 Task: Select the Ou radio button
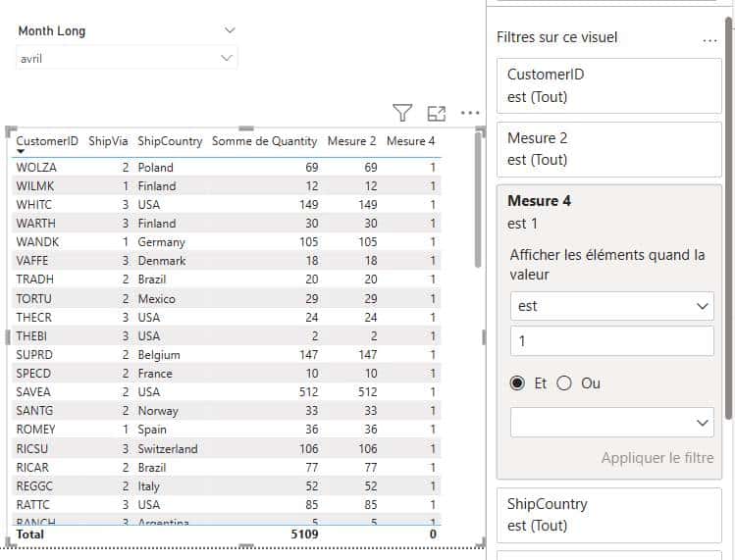pyautogui.click(x=564, y=383)
